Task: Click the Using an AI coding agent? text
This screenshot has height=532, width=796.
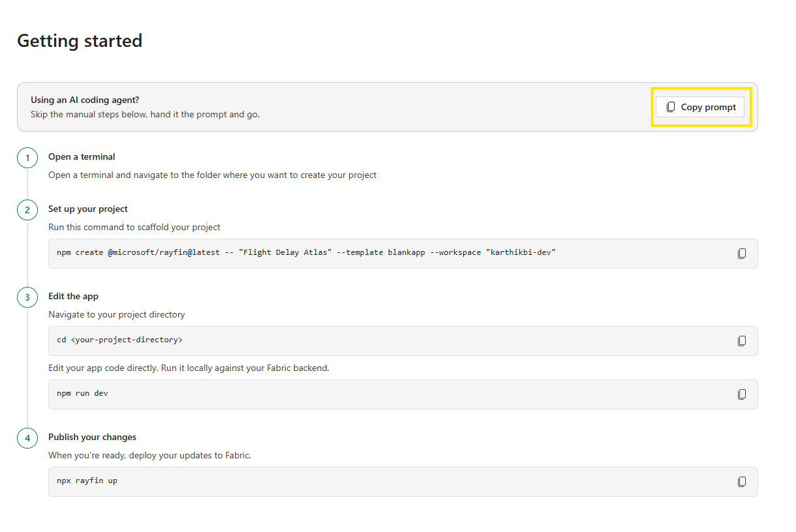Action: tap(85, 100)
